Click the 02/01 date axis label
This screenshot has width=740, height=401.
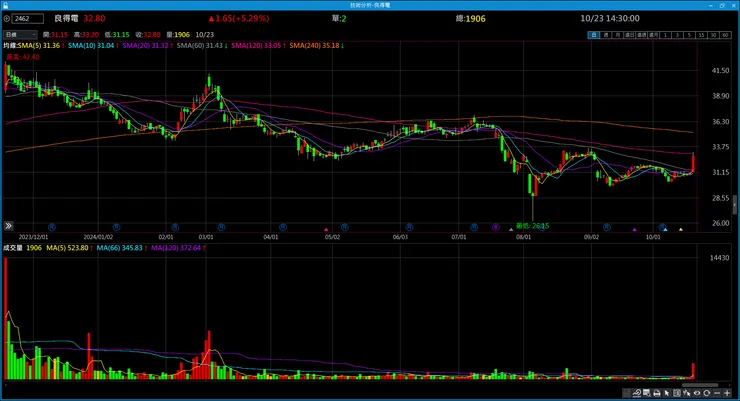tap(166, 237)
